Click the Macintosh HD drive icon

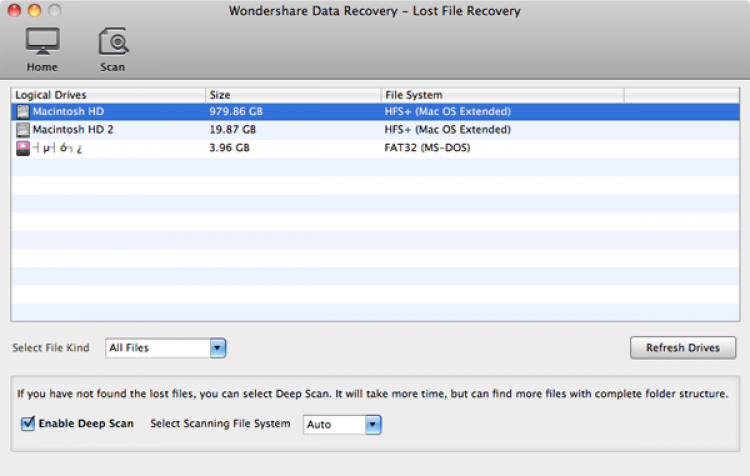(22, 111)
